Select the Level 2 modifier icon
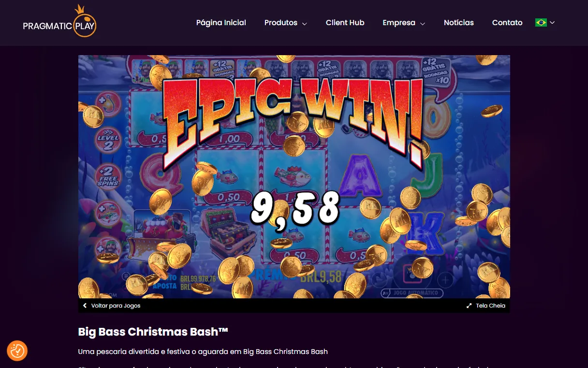588x368 pixels. (107, 140)
